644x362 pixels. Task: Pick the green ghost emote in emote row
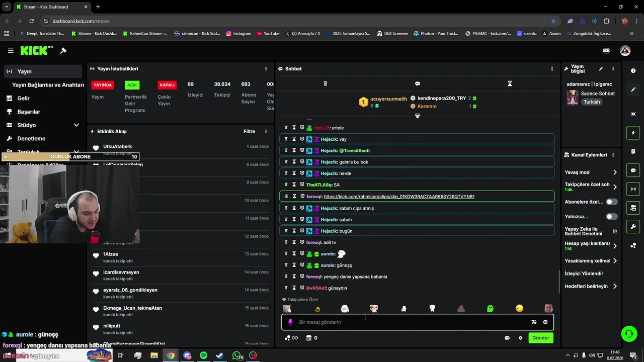(490, 308)
